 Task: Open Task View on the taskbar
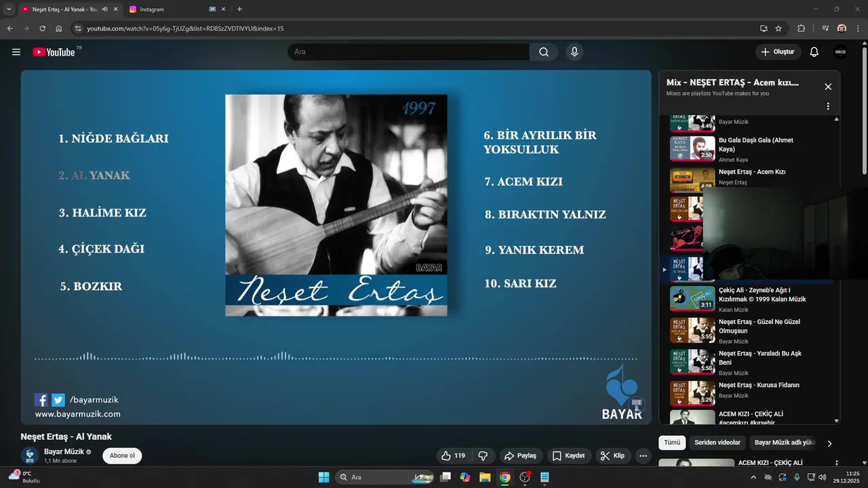click(x=446, y=477)
